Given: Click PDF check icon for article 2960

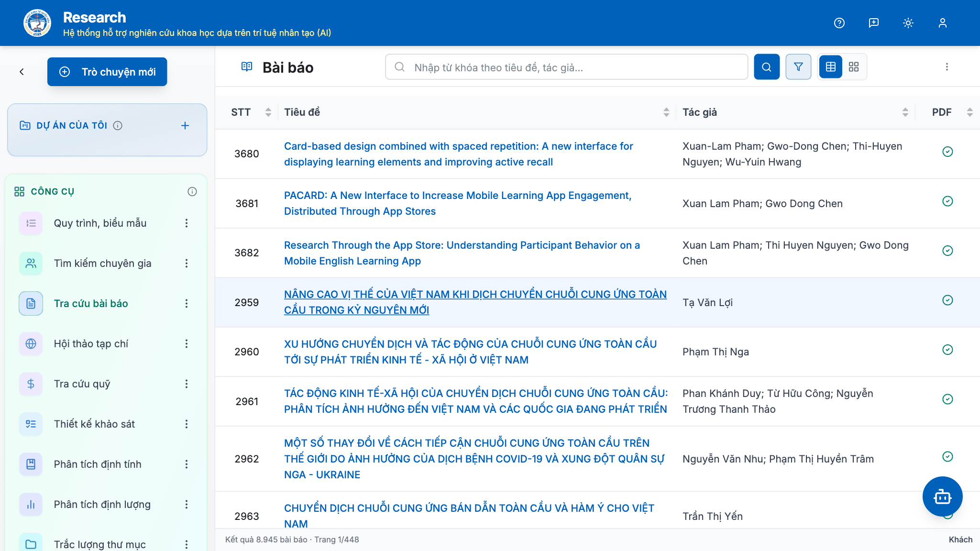Looking at the screenshot, I should click(947, 350).
